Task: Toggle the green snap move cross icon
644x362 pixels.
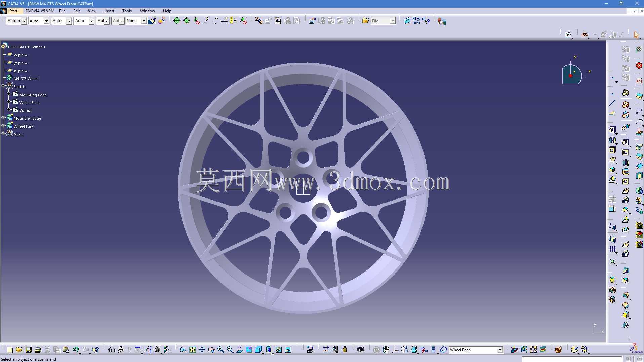Action: tap(177, 21)
